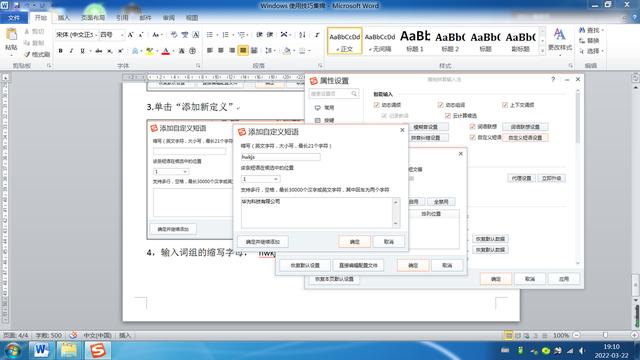This screenshot has height=360, width=640.
Task: Toggle the 动态组词 checkbox
Action: (x=440, y=105)
